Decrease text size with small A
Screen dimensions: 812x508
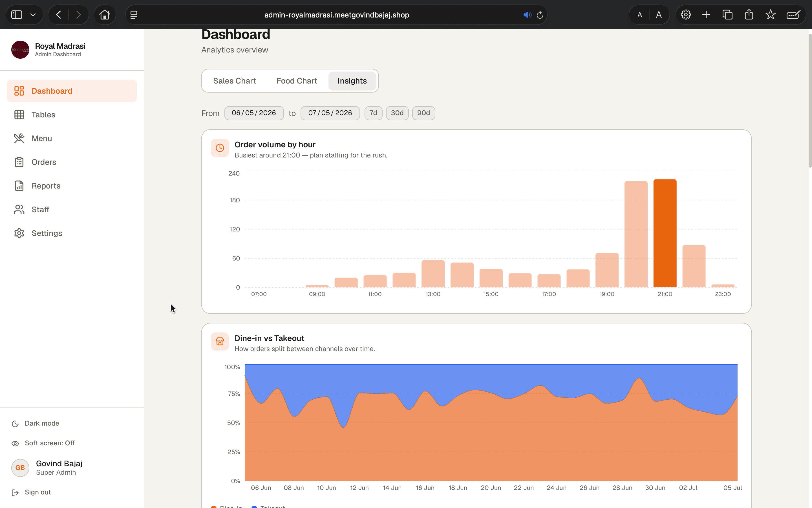[639, 15]
